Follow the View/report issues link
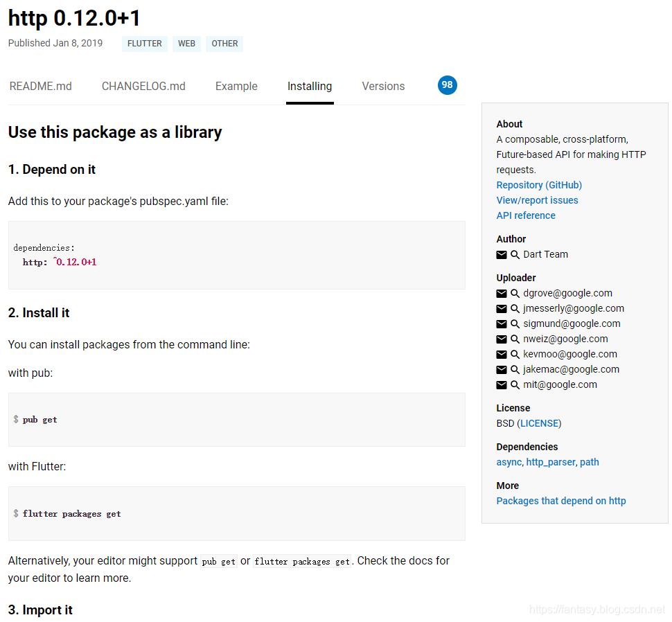 [537, 200]
